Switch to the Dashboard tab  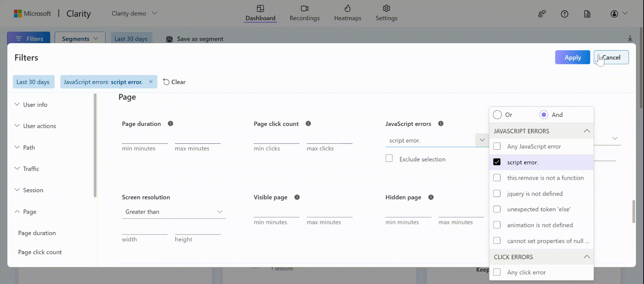click(260, 13)
